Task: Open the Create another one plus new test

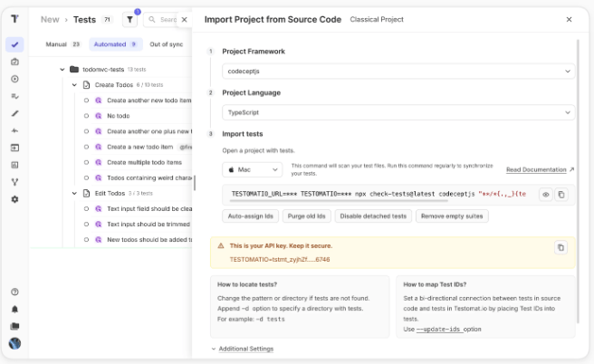Action: pyautogui.click(x=149, y=131)
